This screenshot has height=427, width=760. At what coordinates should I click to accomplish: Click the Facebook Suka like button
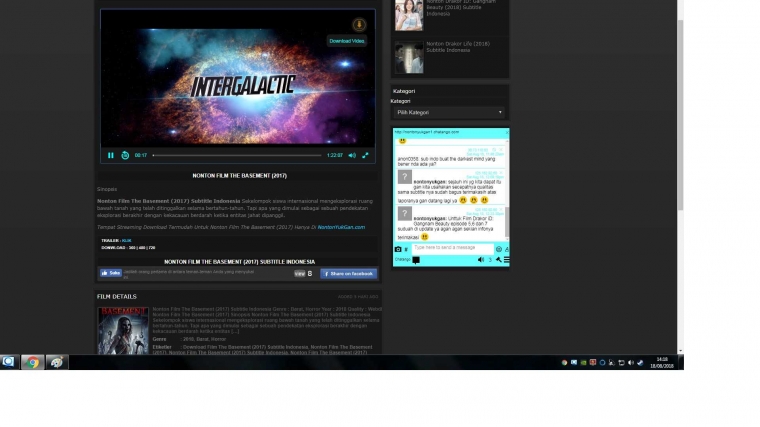click(x=111, y=273)
